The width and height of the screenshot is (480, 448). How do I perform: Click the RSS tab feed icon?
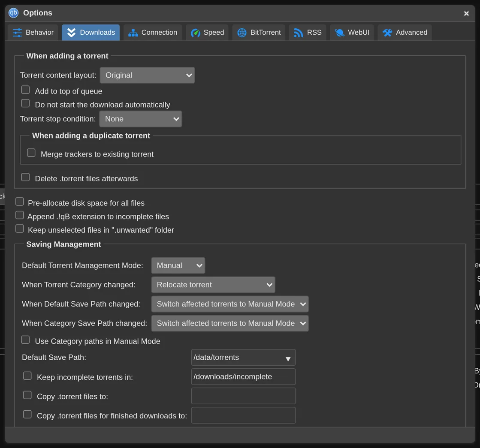point(299,33)
